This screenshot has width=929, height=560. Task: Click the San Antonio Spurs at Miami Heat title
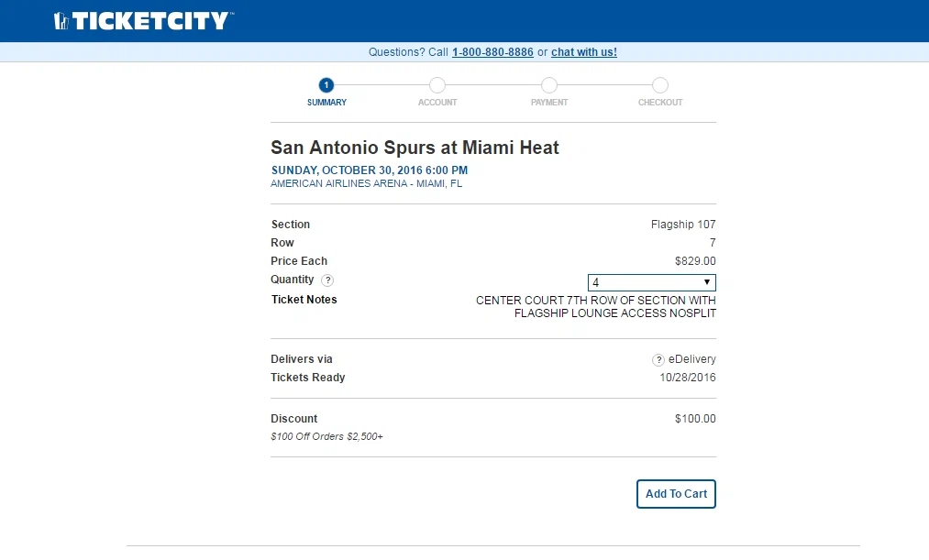pyautogui.click(x=415, y=148)
